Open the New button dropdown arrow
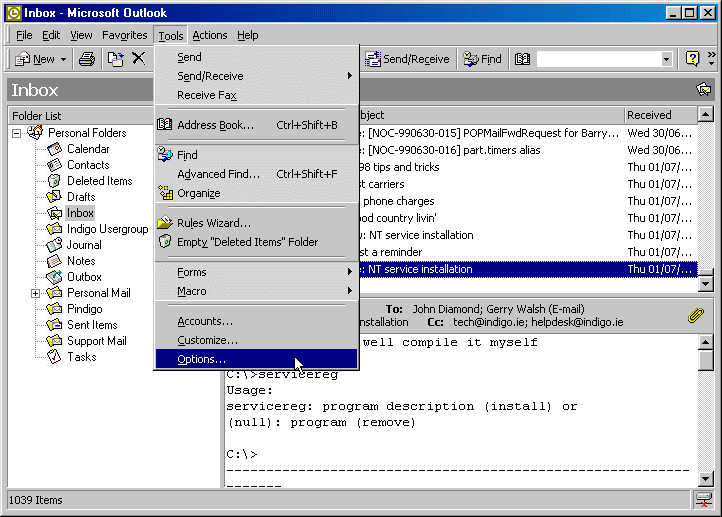Image resolution: width=722 pixels, height=517 pixels. [64, 59]
